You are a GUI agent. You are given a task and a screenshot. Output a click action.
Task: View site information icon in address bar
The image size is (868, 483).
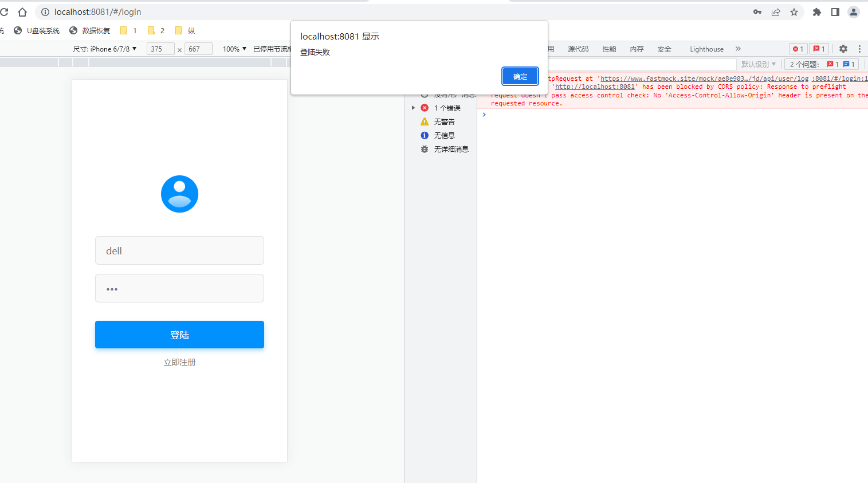(x=45, y=12)
